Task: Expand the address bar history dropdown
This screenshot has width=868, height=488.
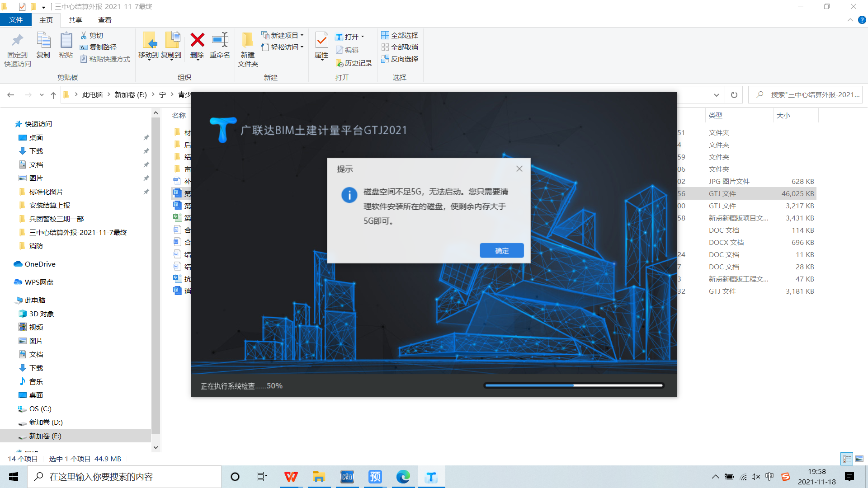Action: (x=716, y=95)
